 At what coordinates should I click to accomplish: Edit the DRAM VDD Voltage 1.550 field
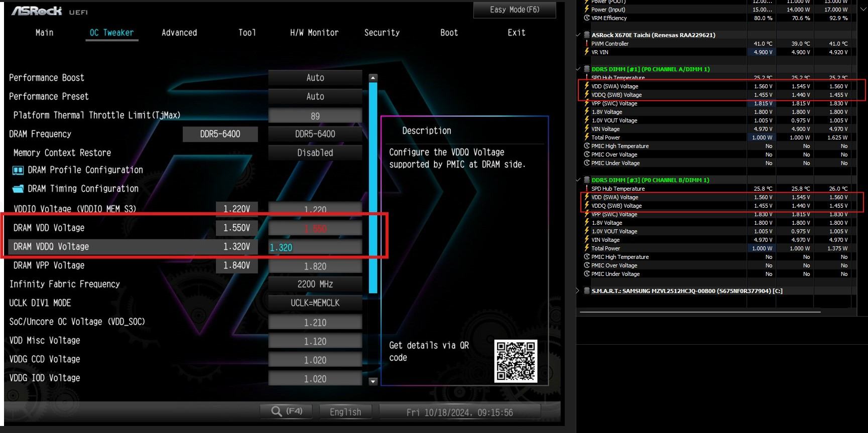coord(315,228)
